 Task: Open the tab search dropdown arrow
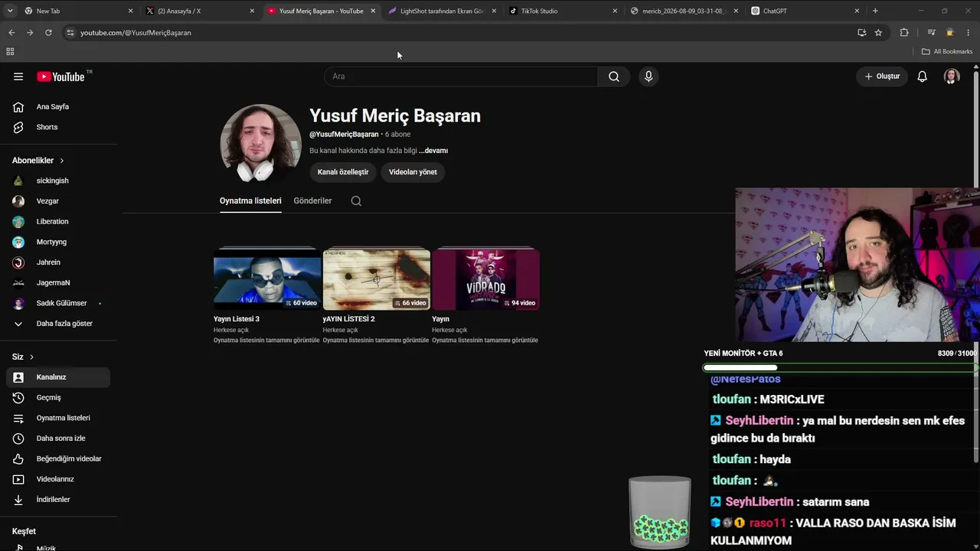tap(10, 11)
